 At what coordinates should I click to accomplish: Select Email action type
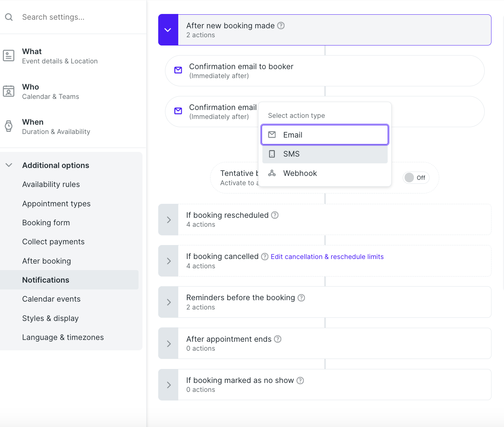pyautogui.click(x=325, y=135)
